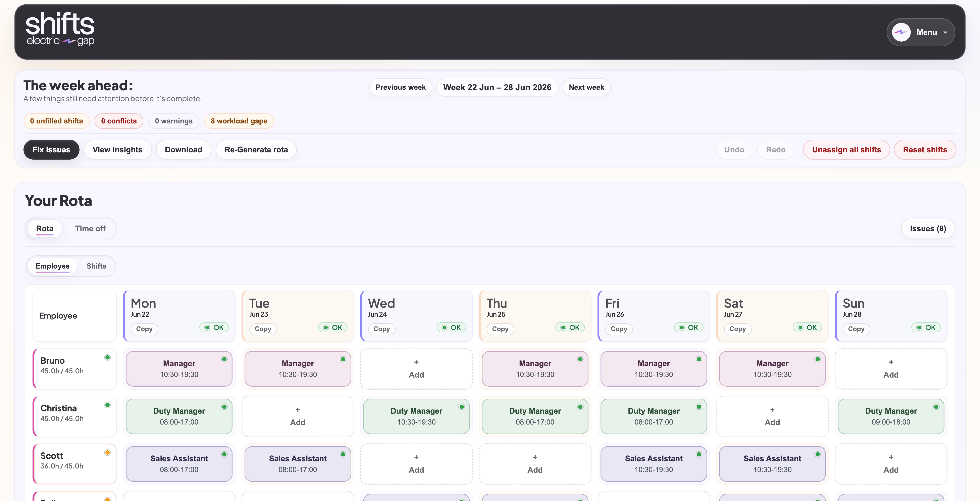Copy Friday Jun 26 shifts

[x=619, y=329]
